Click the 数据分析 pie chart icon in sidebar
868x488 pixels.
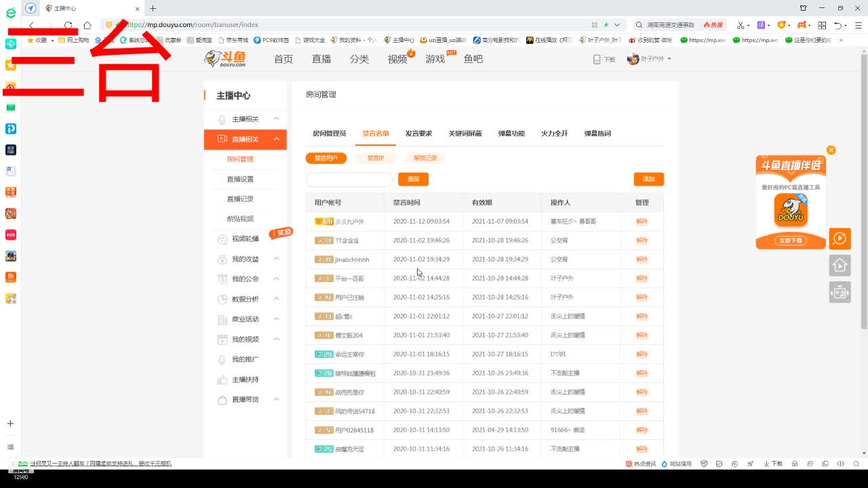pos(222,298)
